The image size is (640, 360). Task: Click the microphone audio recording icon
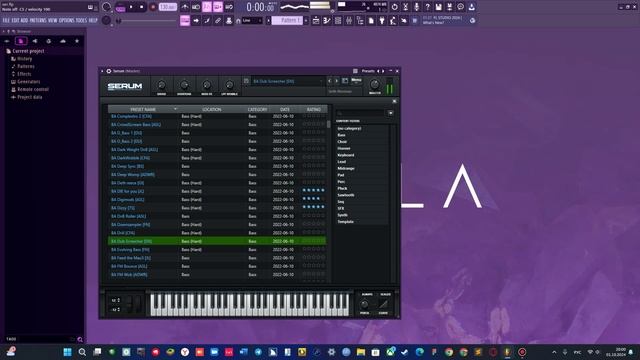[x=416, y=7]
